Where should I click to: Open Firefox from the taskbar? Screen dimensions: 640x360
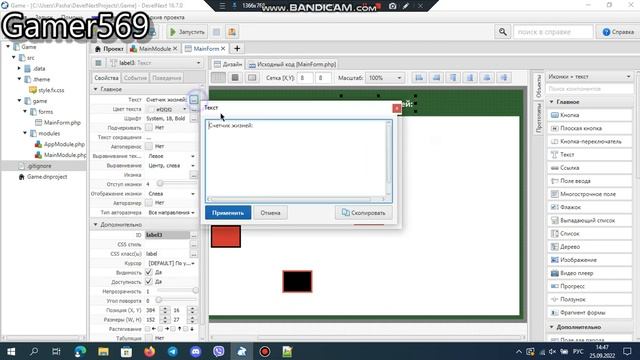click(149, 351)
